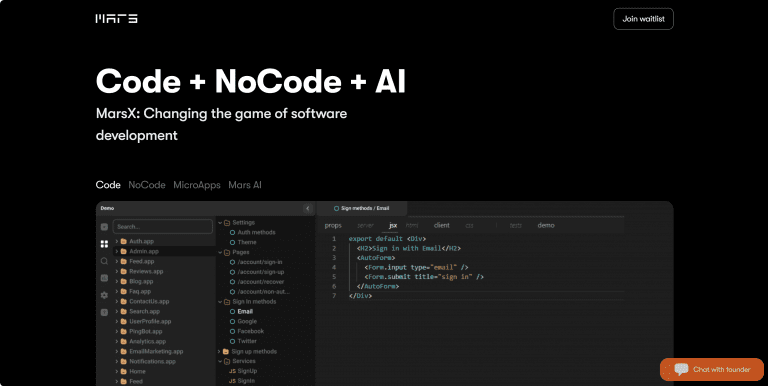
Task: Click the Join waitlist button
Action: [644, 19]
